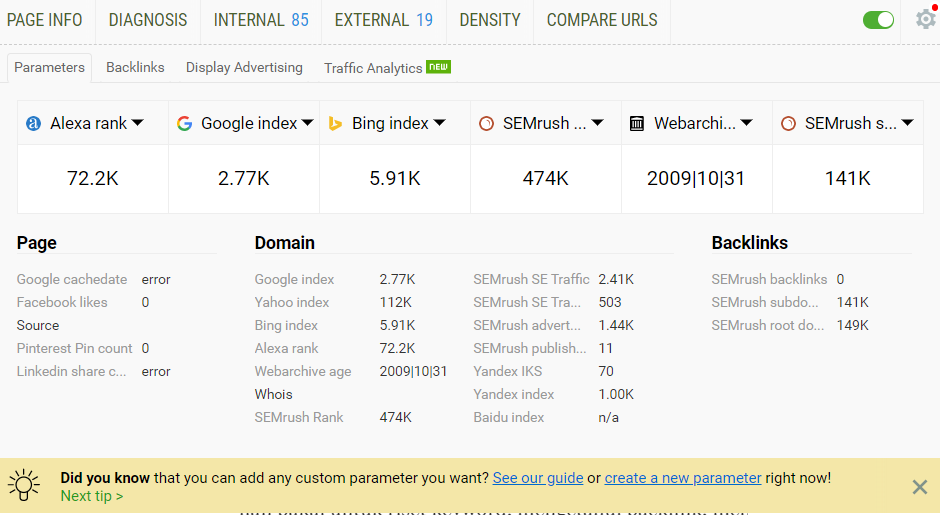Select the Backlinks sub-tab
The width and height of the screenshot is (940, 515).
135,68
